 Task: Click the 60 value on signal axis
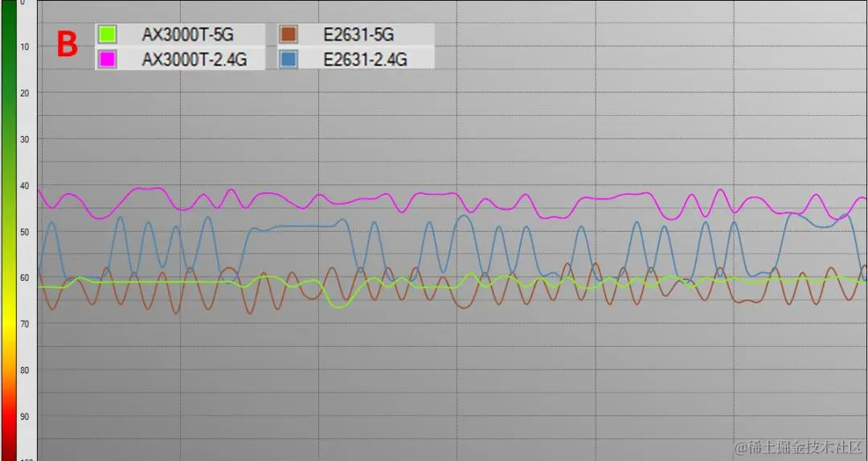pyautogui.click(x=24, y=278)
